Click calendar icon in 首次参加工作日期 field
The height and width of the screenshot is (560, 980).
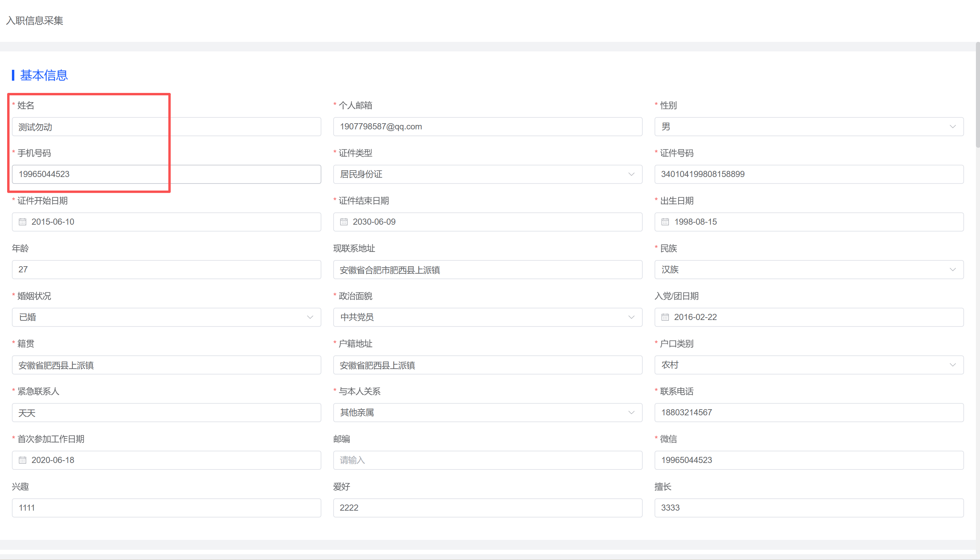pyautogui.click(x=23, y=460)
